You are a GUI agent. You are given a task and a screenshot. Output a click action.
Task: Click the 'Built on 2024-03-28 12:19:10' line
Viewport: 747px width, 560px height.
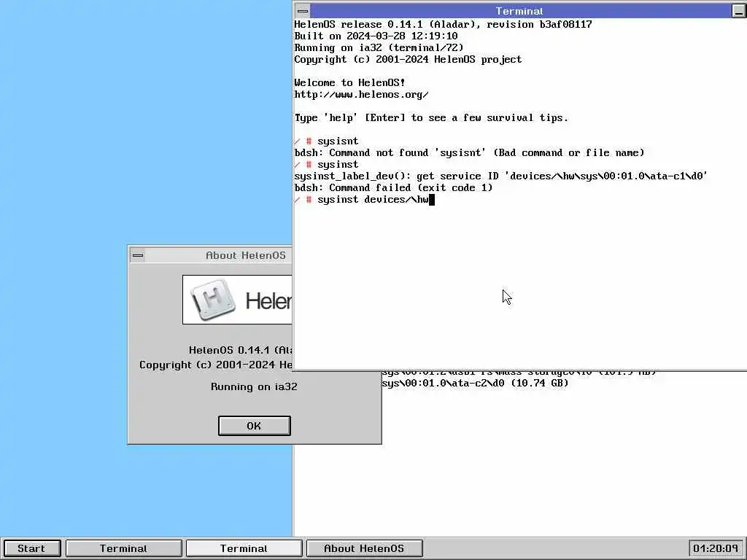(376, 36)
